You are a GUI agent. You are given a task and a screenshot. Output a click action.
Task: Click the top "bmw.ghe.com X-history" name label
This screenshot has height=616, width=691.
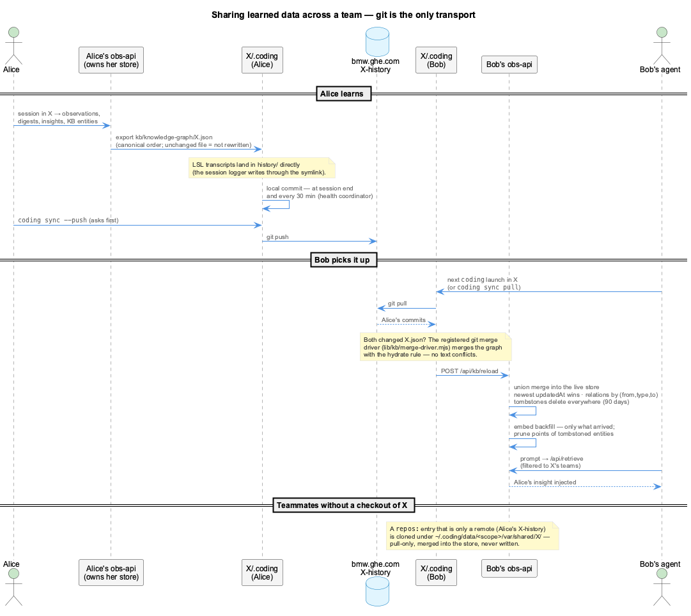[375, 65]
